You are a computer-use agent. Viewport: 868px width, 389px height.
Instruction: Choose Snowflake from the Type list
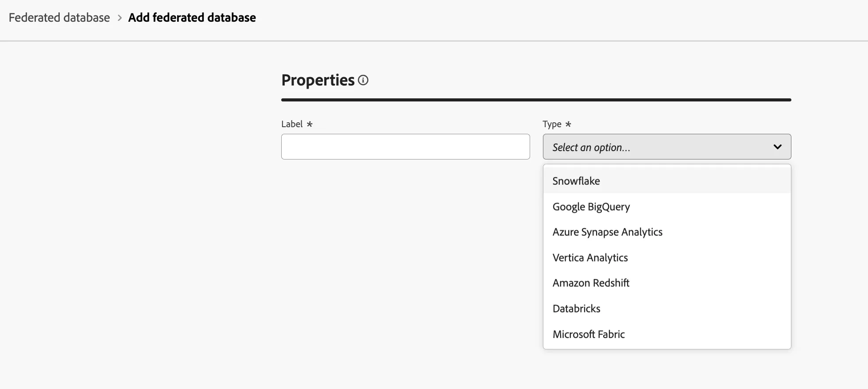(x=667, y=181)
